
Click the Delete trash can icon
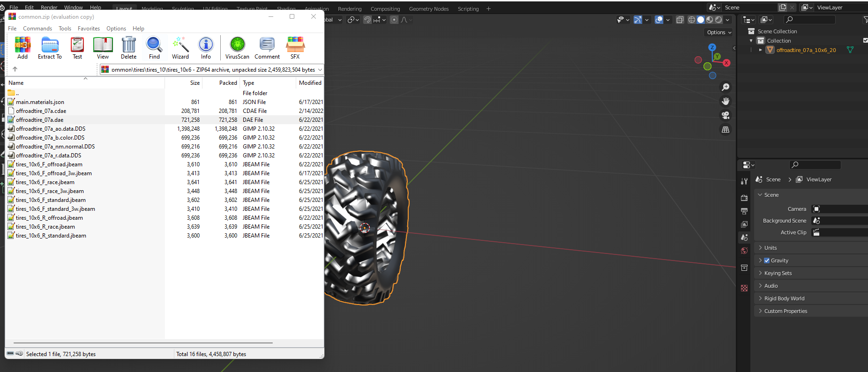[x=128, y=48]
